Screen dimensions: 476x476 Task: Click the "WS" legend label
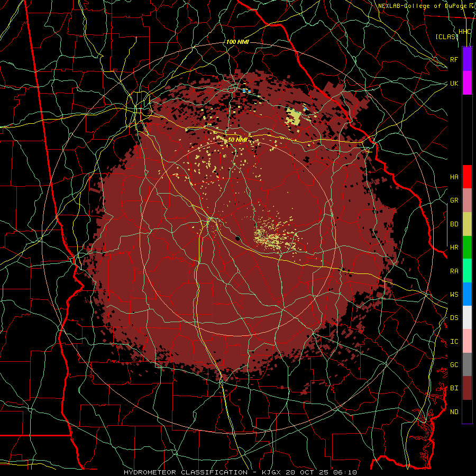point(454,295)
